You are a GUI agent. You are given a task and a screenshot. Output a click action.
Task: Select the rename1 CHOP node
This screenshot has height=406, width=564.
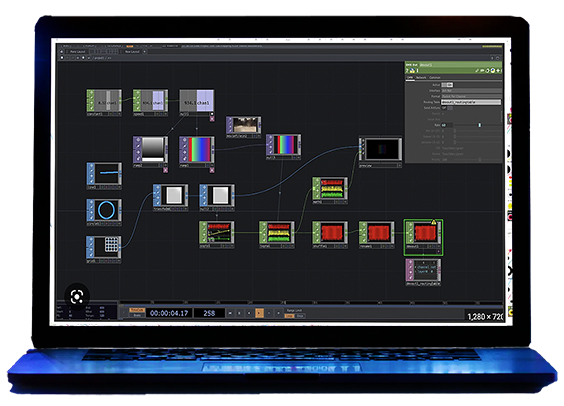(x=376, y=234)
